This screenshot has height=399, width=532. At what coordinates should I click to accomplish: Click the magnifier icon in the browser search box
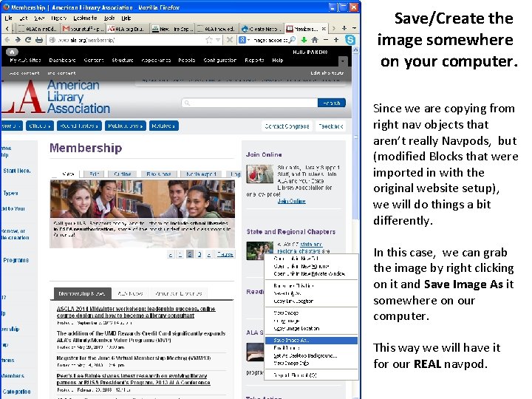(291, 40)
